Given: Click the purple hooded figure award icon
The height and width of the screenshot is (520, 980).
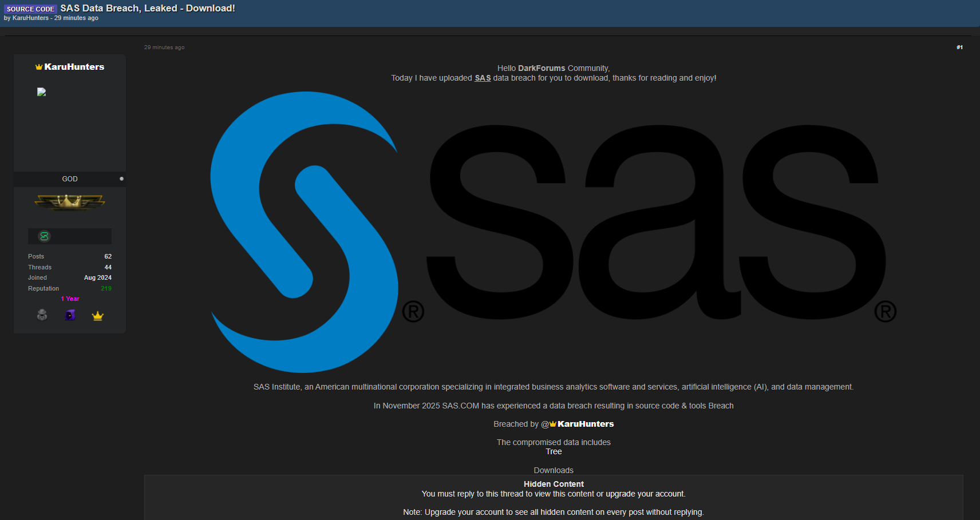Looking at the screenshot, I should tap(70, 315).
